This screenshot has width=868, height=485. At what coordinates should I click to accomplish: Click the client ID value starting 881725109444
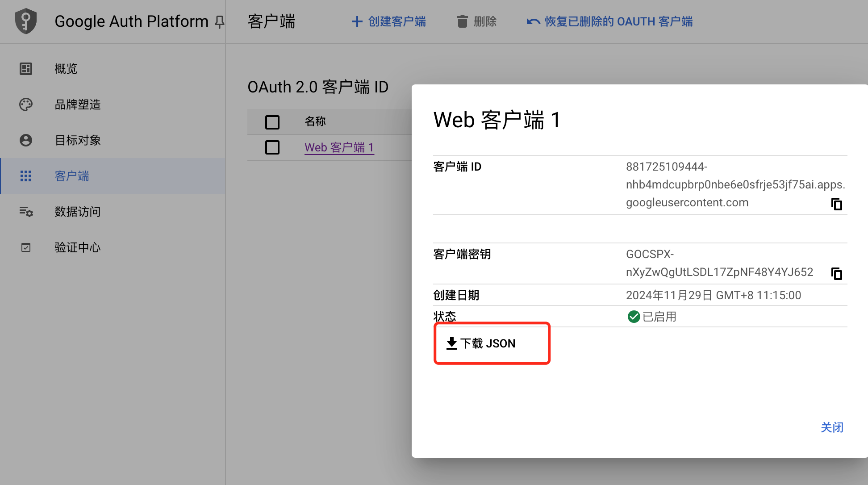click(x=735, y=184)
